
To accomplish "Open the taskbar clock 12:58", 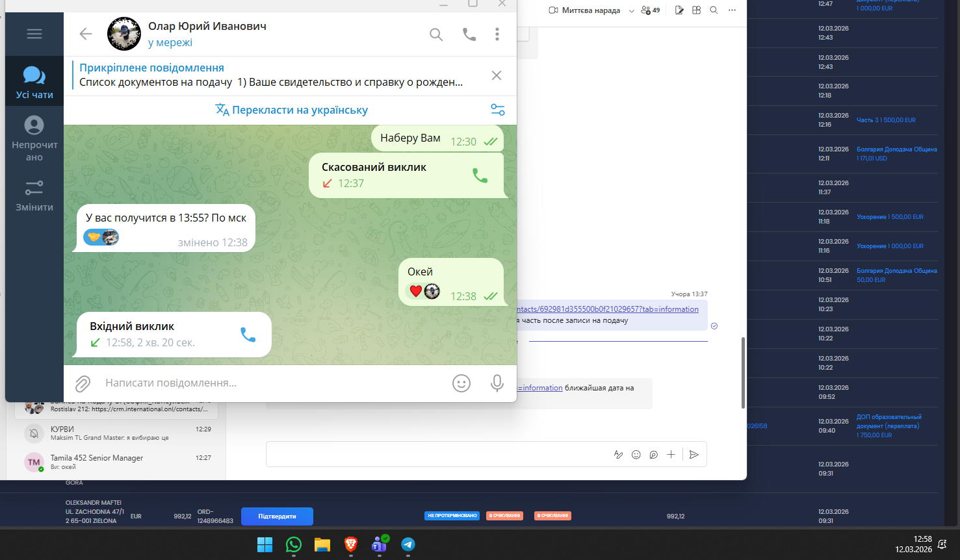I will pyautogui.click(x=913, y=544).
